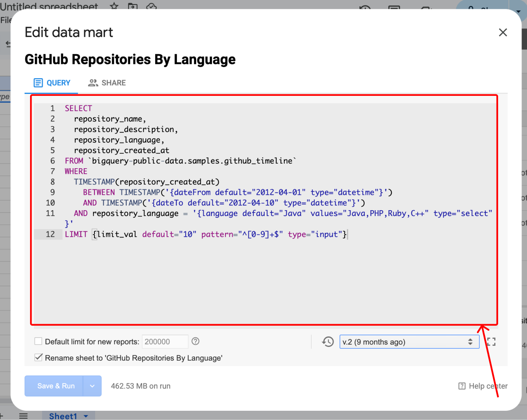Expand query editor to fullscreen icon

pos(491,342)
